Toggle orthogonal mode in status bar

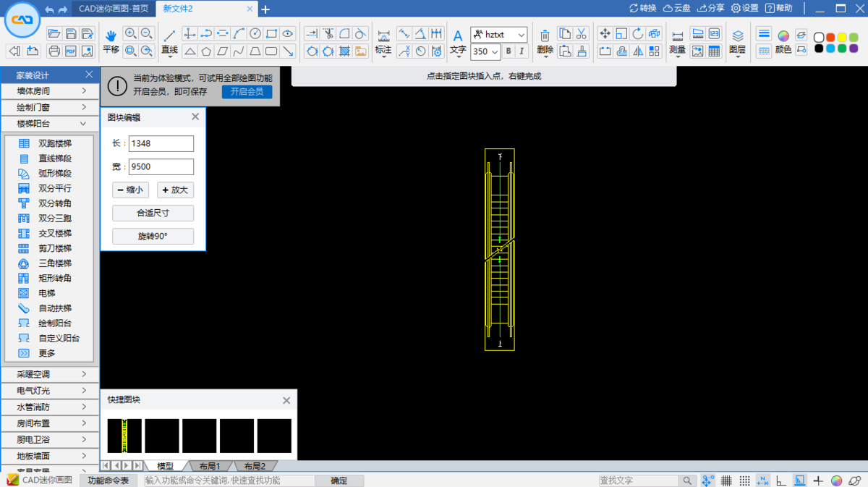[x=781, y=480]
